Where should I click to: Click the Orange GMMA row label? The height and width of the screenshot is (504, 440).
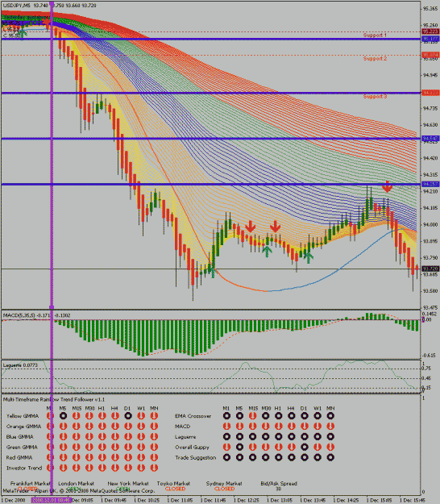coord(23,427)
